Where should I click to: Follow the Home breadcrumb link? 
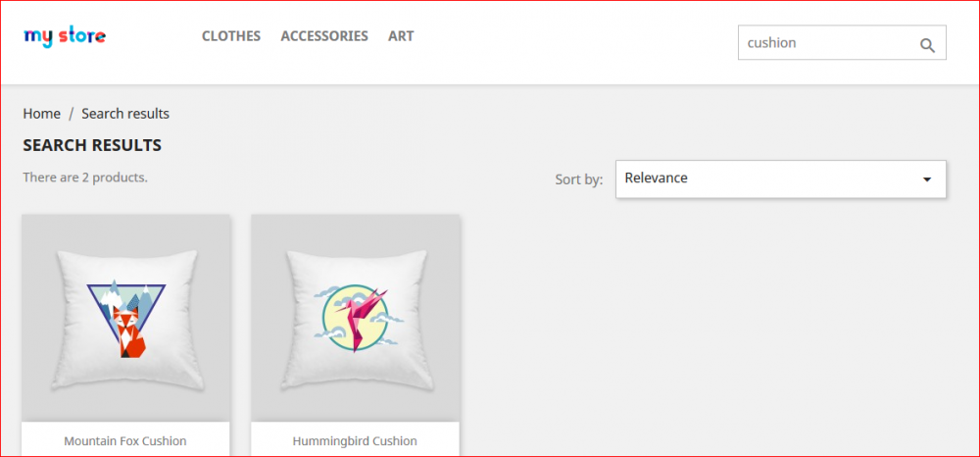[x=42, y=114]
